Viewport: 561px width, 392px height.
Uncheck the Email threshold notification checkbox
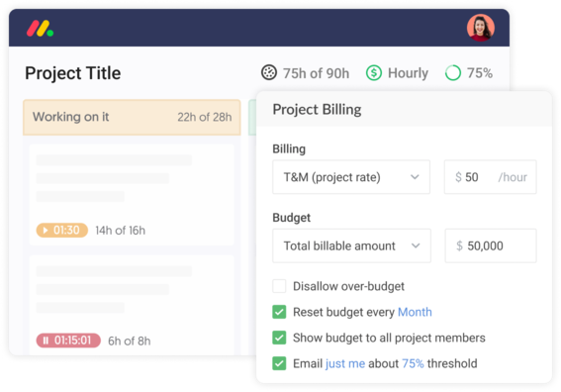coord(279,363)
